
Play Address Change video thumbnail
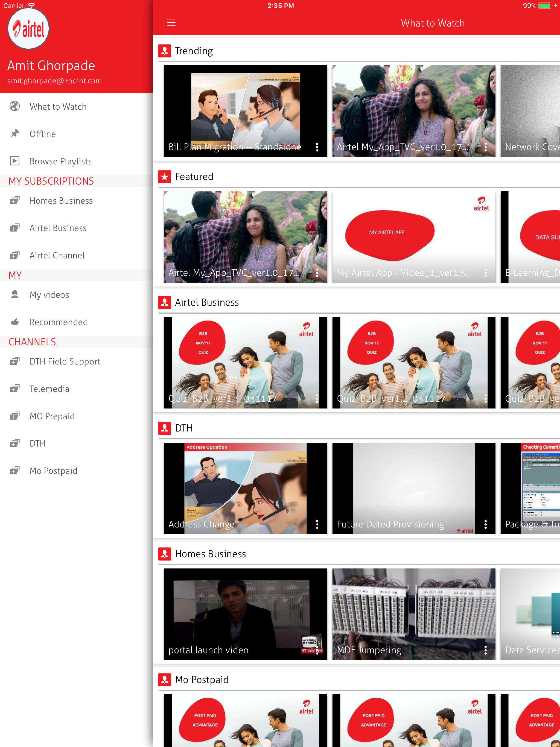pyautogui.click(x=245, y=488)
